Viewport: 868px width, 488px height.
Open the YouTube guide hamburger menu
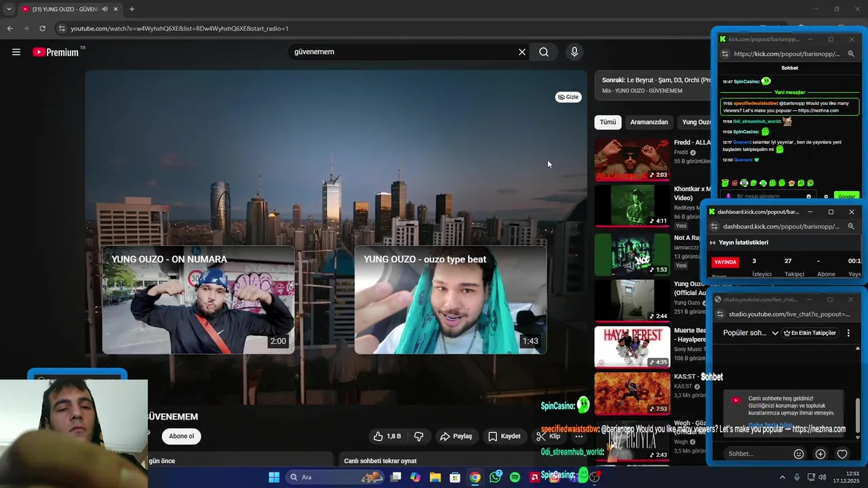point(16,52)
